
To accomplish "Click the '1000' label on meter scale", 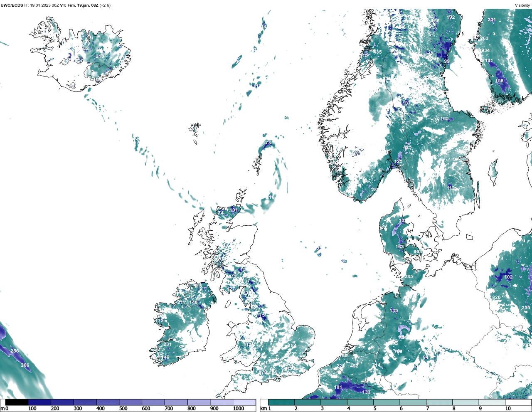I will (239, 409).
